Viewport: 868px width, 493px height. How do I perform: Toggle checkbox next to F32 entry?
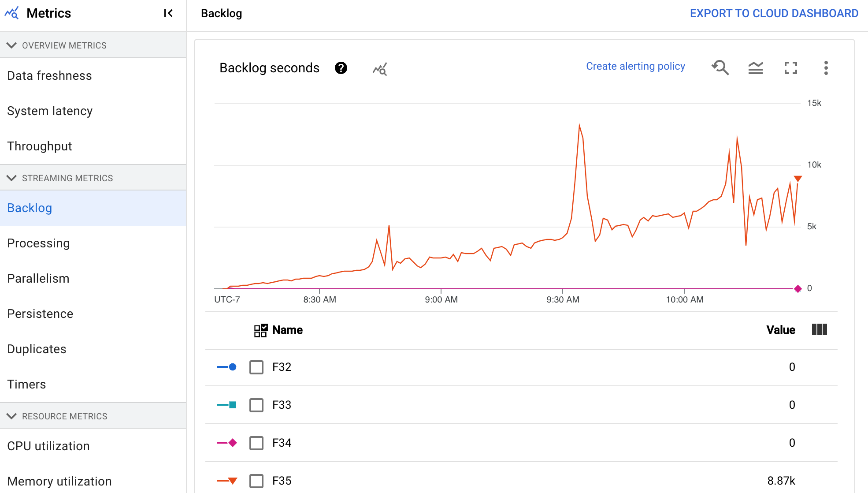click(x=256, y=366)
